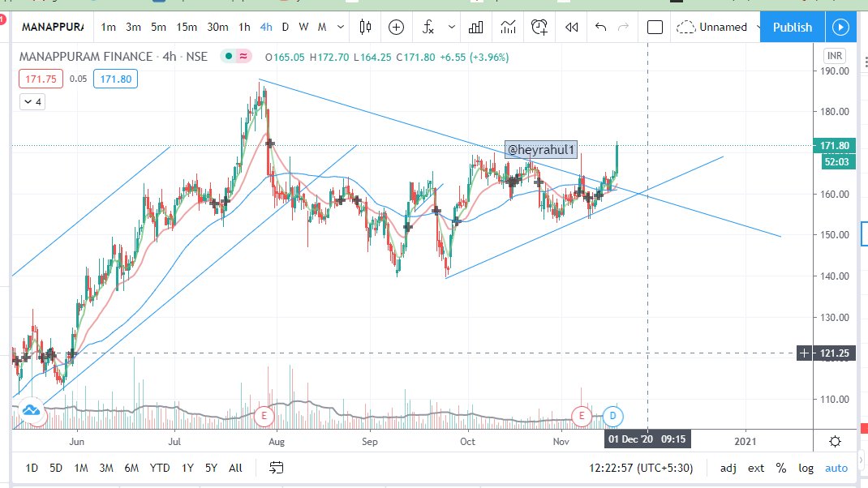Screen dimensions: 868x488
Task: Set range to YTD
Action: coord(160,468)
